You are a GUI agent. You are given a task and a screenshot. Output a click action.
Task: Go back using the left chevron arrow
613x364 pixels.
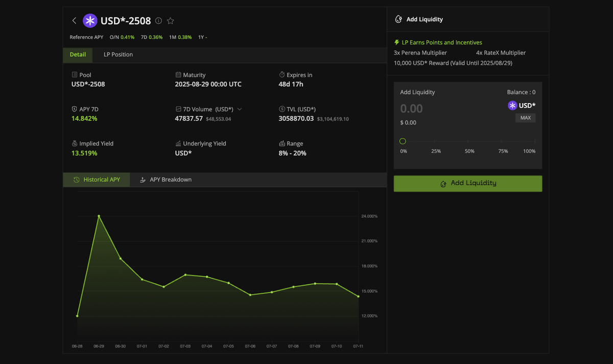[x=74, y=21]
